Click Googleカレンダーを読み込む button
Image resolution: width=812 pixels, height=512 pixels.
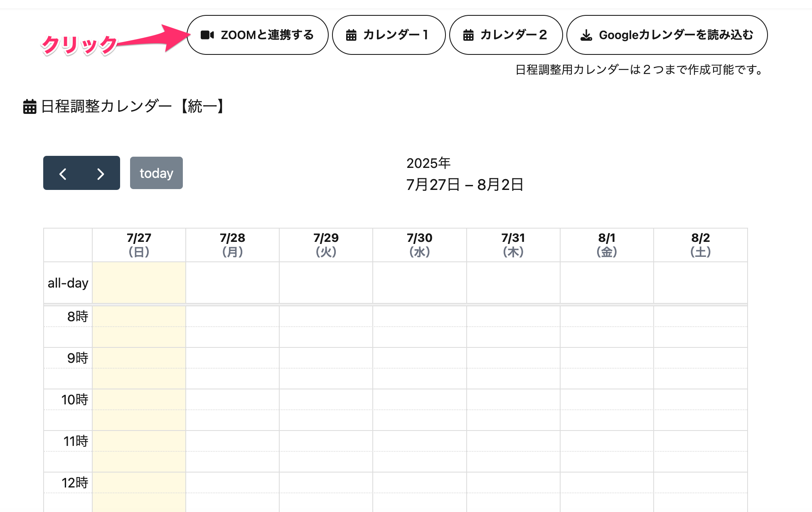[667, 35]
